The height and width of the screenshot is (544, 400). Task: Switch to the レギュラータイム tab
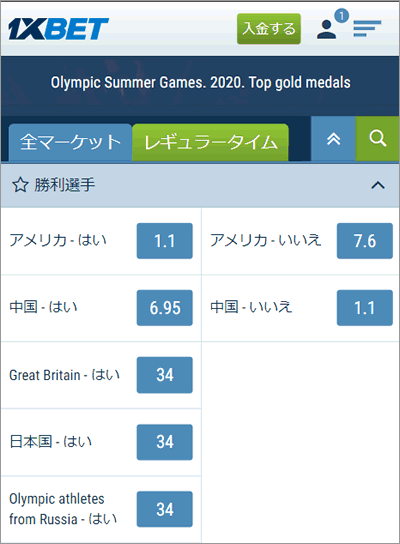[x=210, y=143]
